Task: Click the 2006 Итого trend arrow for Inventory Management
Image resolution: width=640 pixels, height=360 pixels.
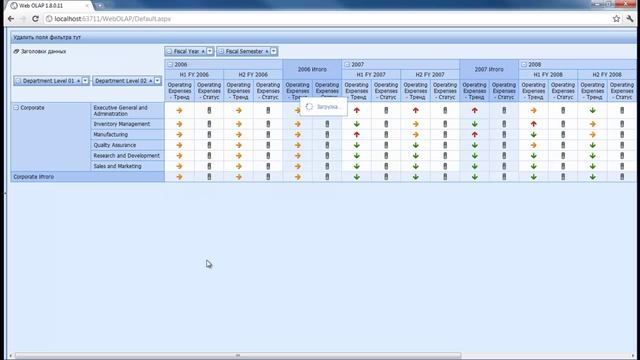Action: (x=298, y=124)
